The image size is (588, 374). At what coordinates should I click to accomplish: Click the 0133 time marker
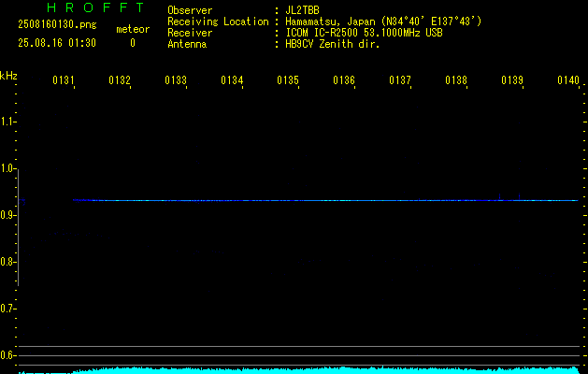click(x=176, y=80)
